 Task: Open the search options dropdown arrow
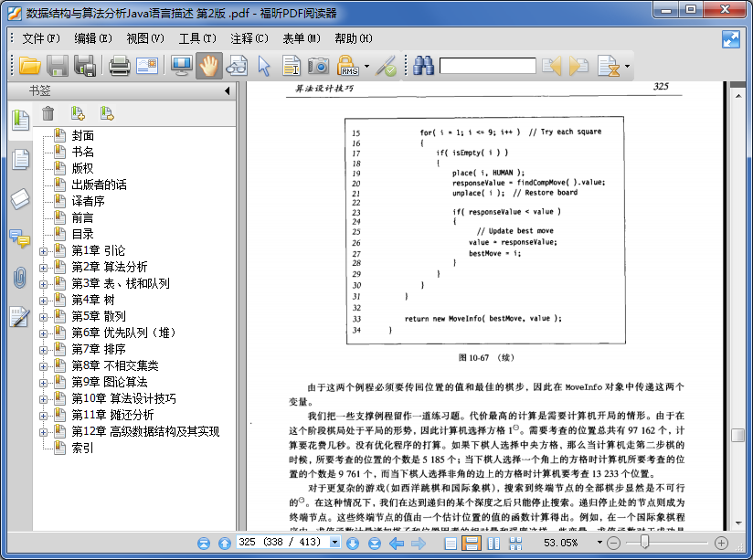point(627,66)
